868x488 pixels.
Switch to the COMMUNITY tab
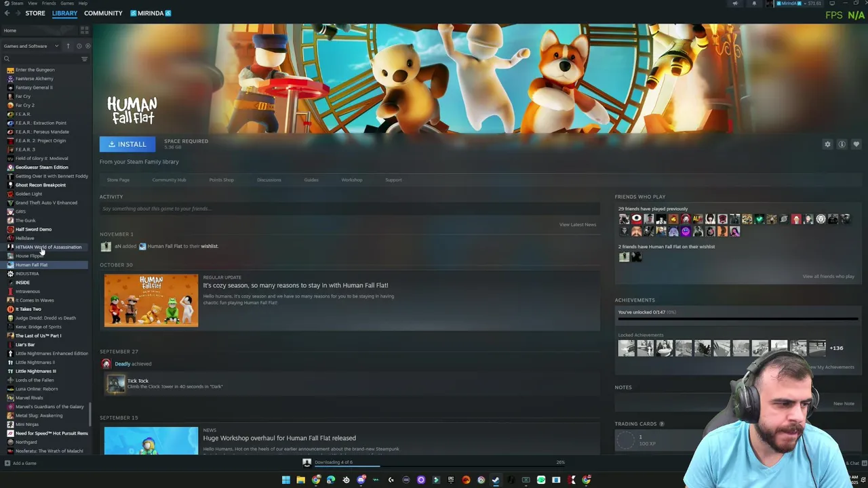click(103, 13)
